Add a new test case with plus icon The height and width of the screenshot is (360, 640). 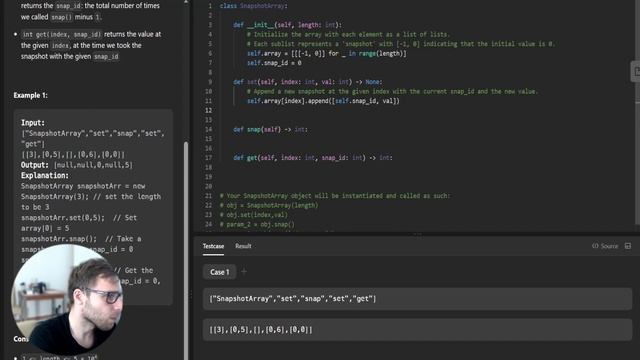click(x=244, y=271)
